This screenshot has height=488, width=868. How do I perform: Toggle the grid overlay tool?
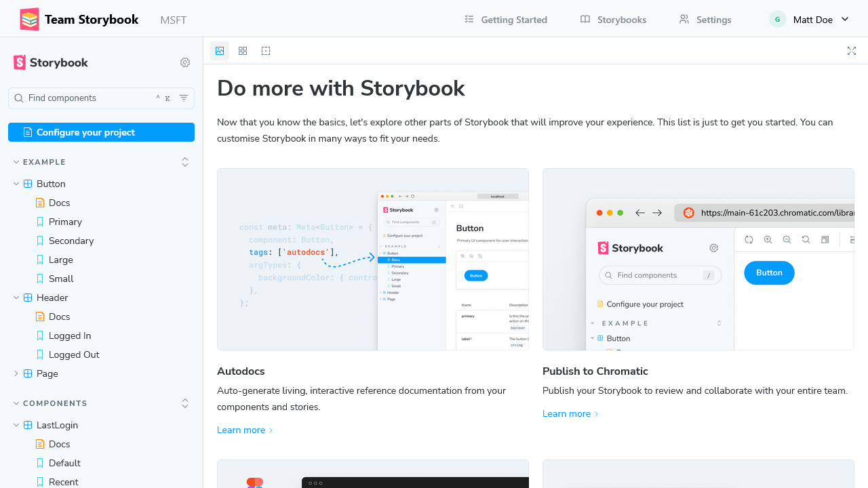coord(243,51)
